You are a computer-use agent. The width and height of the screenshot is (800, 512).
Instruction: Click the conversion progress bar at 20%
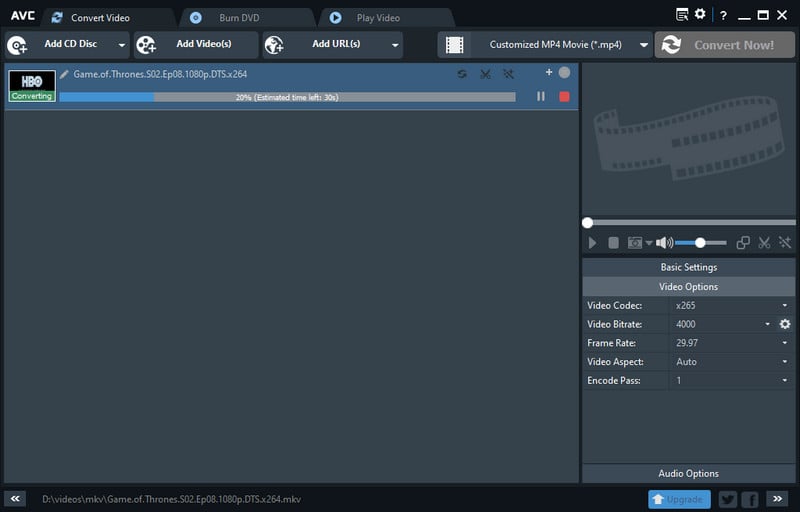287,97
